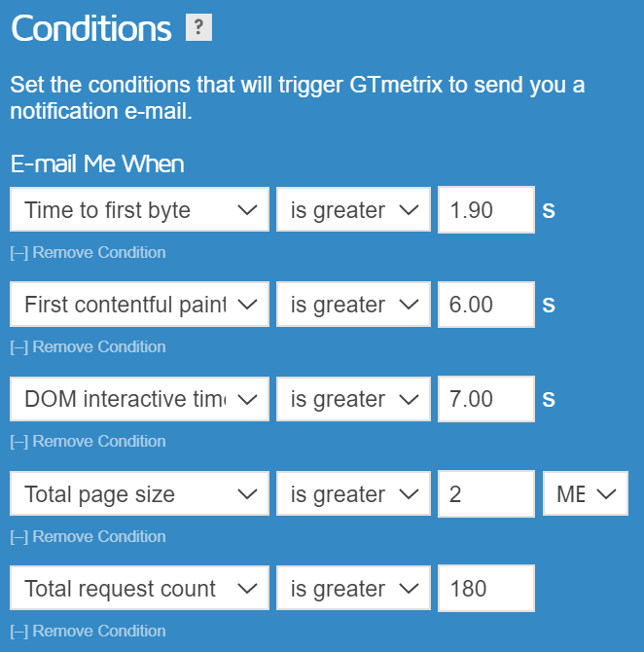Change comparison operator for DOM interactive time
The width and height of the screenshot is (644, 652).
(x=353, y=399)
